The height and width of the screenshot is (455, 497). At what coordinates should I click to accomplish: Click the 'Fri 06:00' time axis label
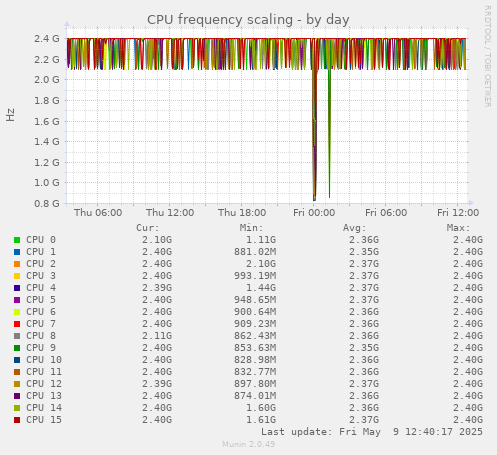point(386,213)
